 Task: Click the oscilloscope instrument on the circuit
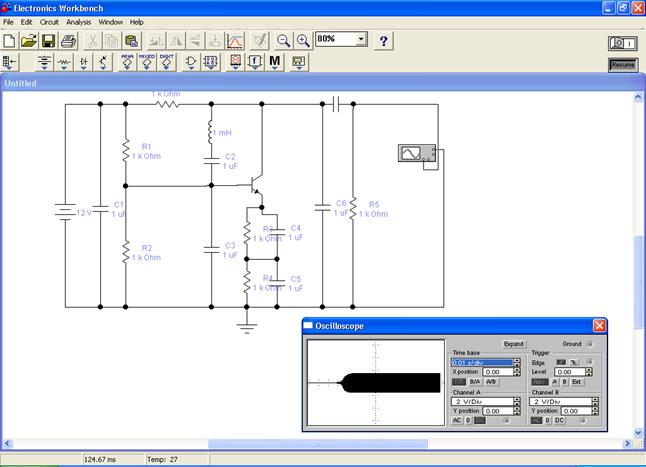414,153
